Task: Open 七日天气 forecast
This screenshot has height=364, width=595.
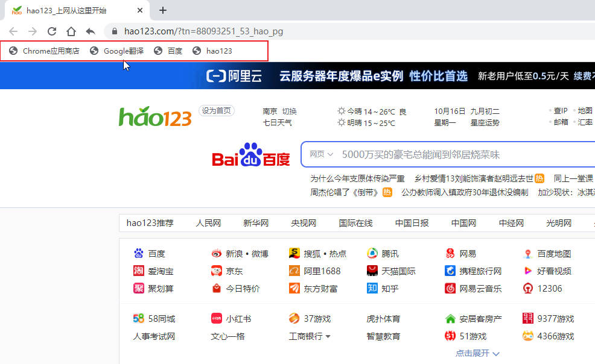Action: (278, 123)
